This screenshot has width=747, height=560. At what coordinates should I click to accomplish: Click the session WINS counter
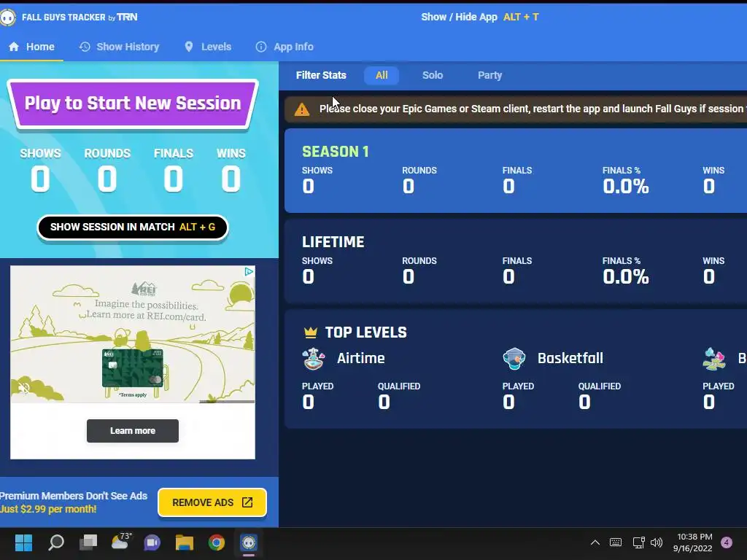pos(231,171)
